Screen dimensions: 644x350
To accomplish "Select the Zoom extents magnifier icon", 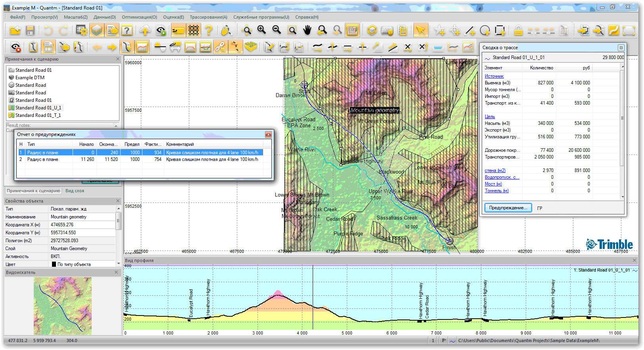I will [x=247, y=30].
